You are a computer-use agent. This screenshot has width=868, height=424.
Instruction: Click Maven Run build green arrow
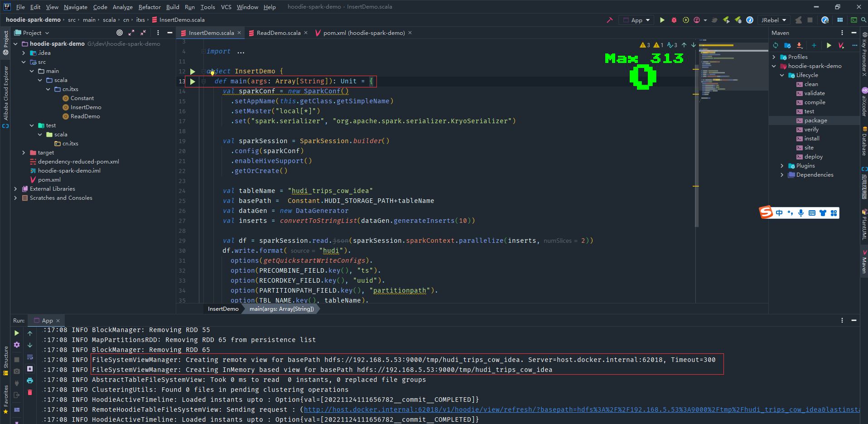tap(829, 45)
